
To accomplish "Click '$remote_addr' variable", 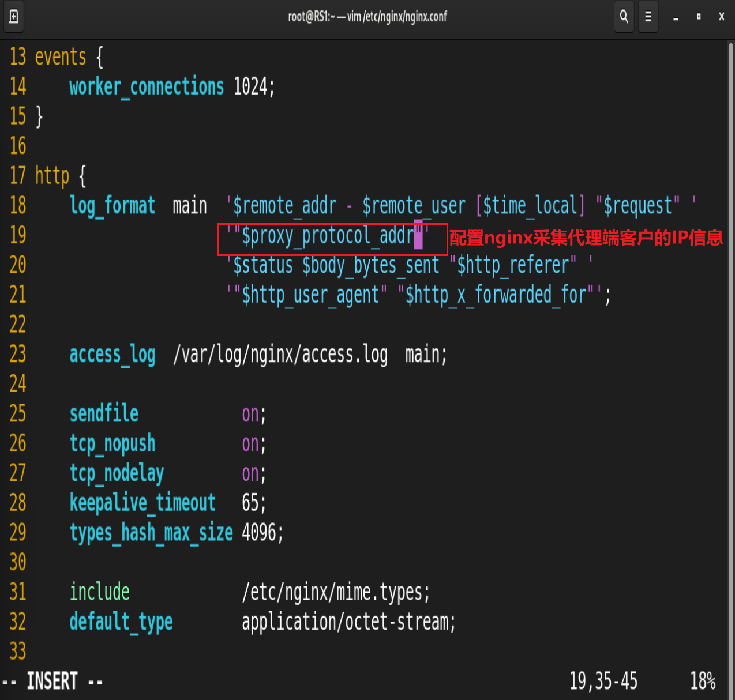I will point(284,206).
